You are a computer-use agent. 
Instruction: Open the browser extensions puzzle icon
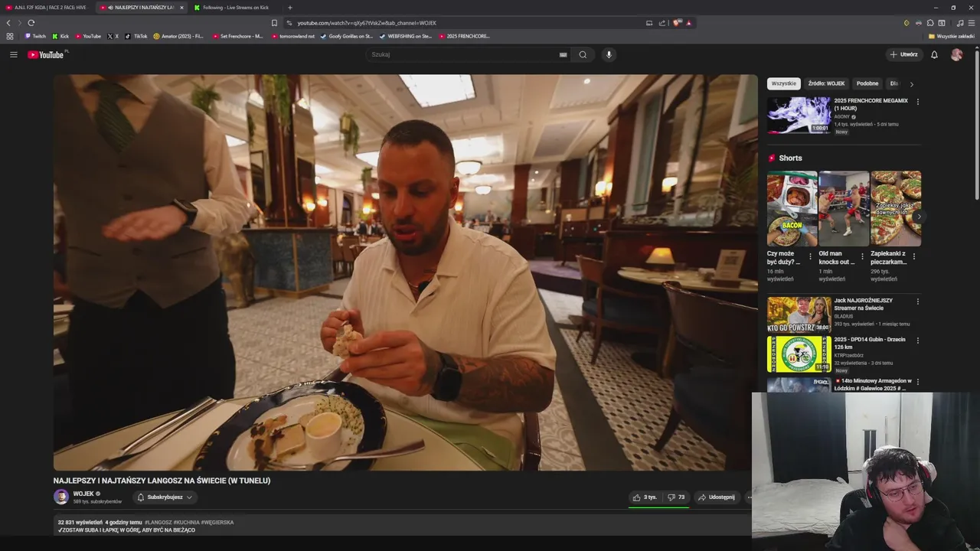point(930,23)
